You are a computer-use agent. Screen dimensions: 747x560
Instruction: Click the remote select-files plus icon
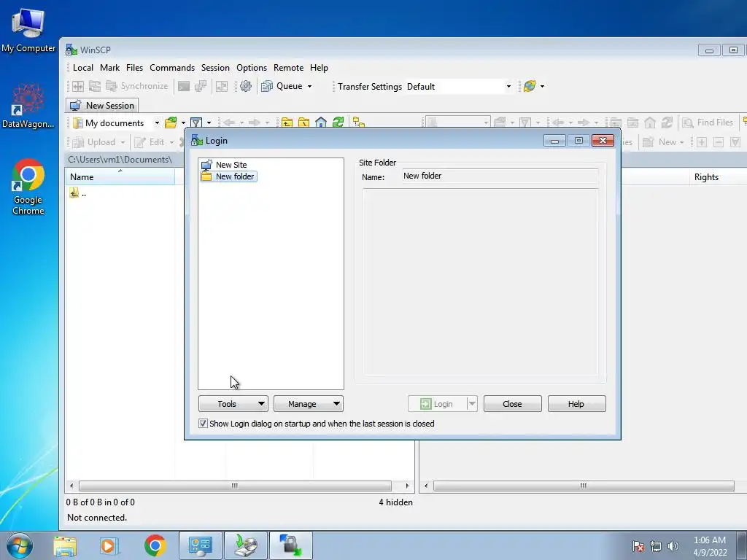click(x=701, y=142)
